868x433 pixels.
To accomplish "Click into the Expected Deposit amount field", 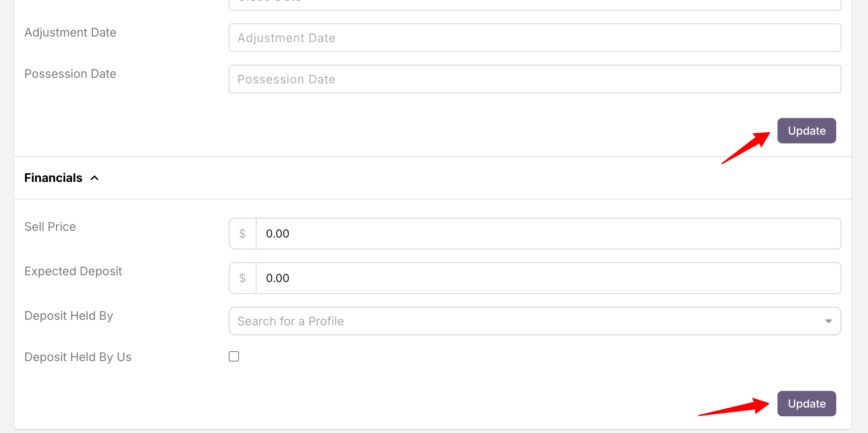I will tap(548, 278).
